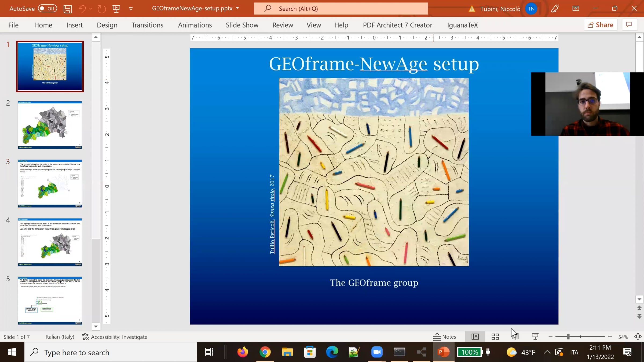The height and width of the screenshot is (362, 644).
Task: Fit slide to current window
Action: 638,337
